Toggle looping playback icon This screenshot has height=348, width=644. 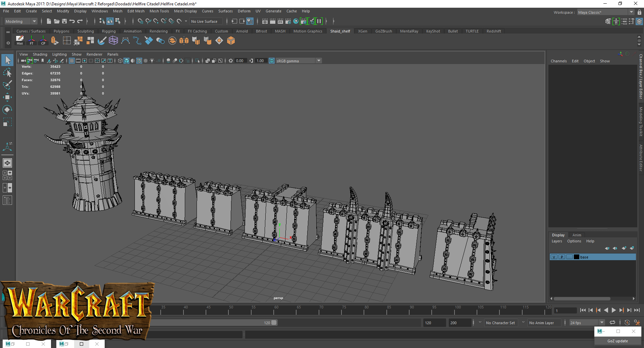[612, 323]
